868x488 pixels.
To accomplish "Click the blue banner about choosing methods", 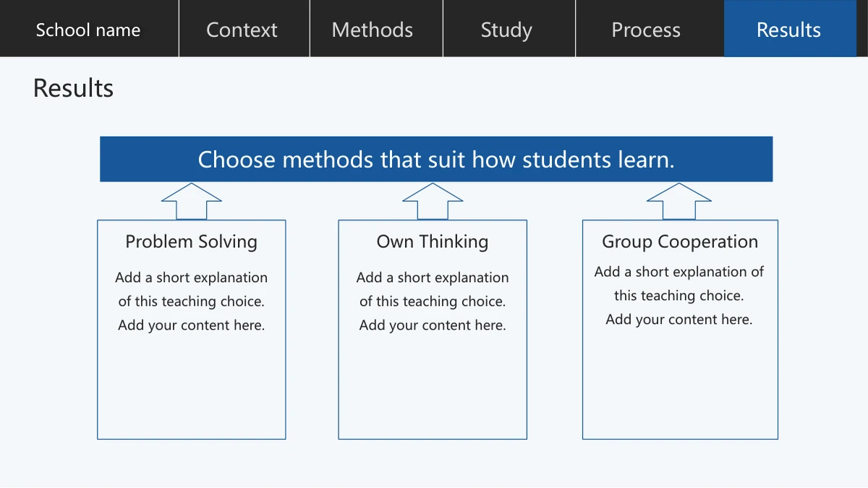I will click(436, 159).
